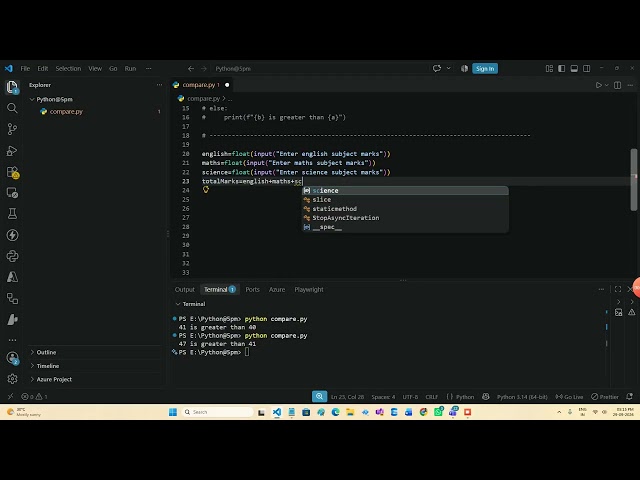Change the Python language mode in status bar
640x480 pixels.
(x=465, y=396)
